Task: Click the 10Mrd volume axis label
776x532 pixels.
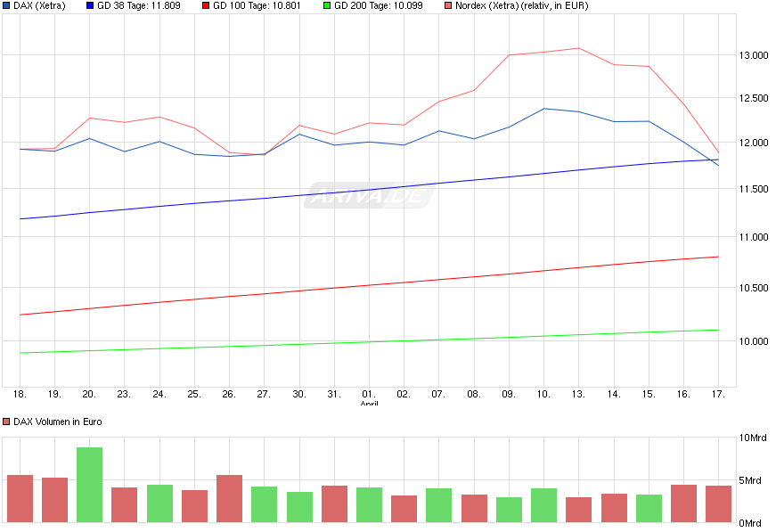Action: 752,438
